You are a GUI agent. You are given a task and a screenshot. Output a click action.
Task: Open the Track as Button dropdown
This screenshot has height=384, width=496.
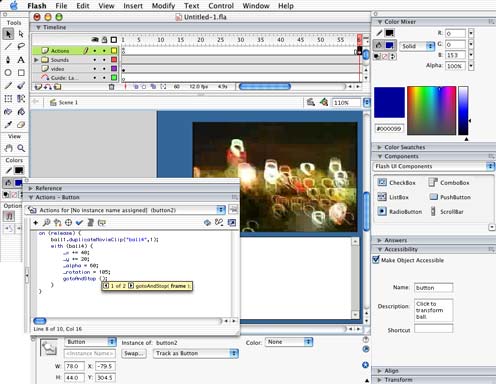click(196, 353)
